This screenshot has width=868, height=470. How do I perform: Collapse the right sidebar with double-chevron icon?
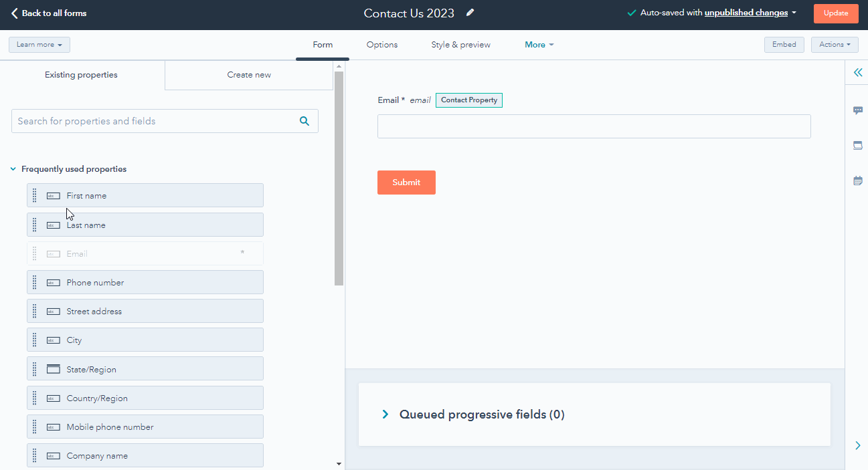click(x=857, y=72)
